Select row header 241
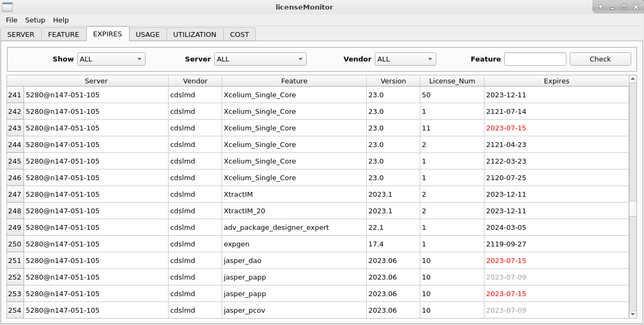 click(x=15, y=95)
